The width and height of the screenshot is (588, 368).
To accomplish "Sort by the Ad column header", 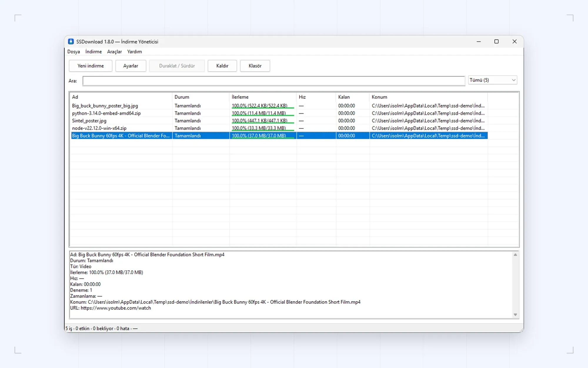I will [x=121, y=97].
